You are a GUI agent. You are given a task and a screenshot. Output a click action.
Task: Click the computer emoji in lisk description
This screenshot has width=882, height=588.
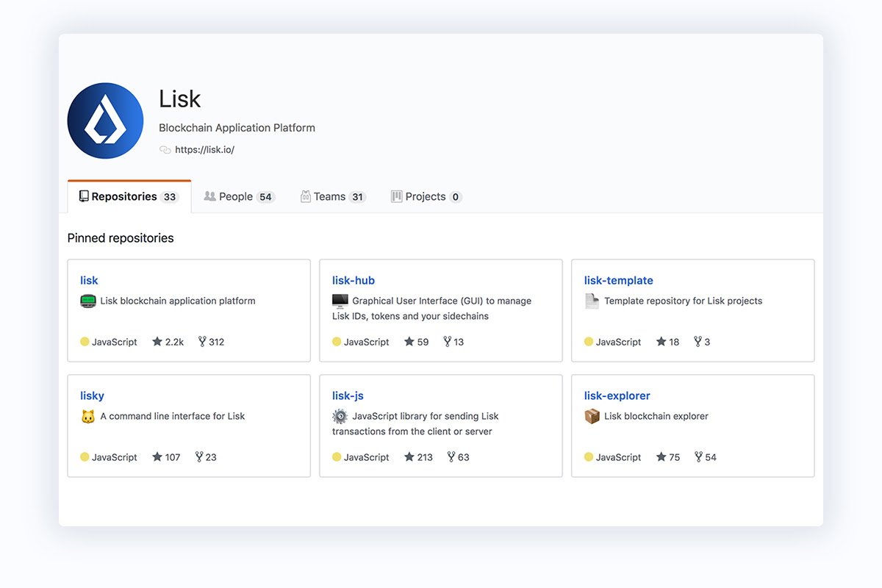coord(88,301)
